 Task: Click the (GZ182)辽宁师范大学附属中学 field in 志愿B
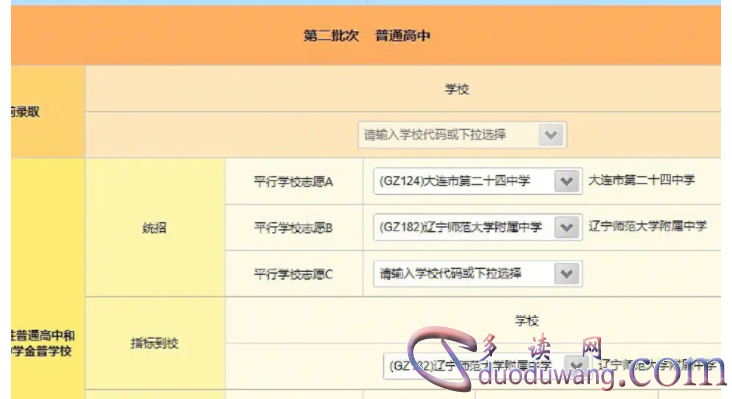click(478, 227)
